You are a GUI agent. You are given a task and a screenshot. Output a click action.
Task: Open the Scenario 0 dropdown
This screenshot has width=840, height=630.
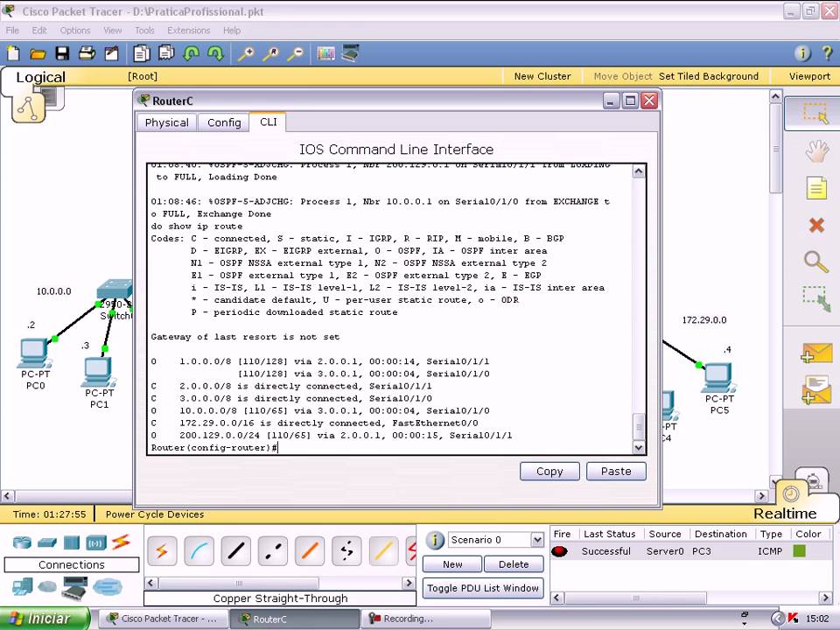[536, 540]
